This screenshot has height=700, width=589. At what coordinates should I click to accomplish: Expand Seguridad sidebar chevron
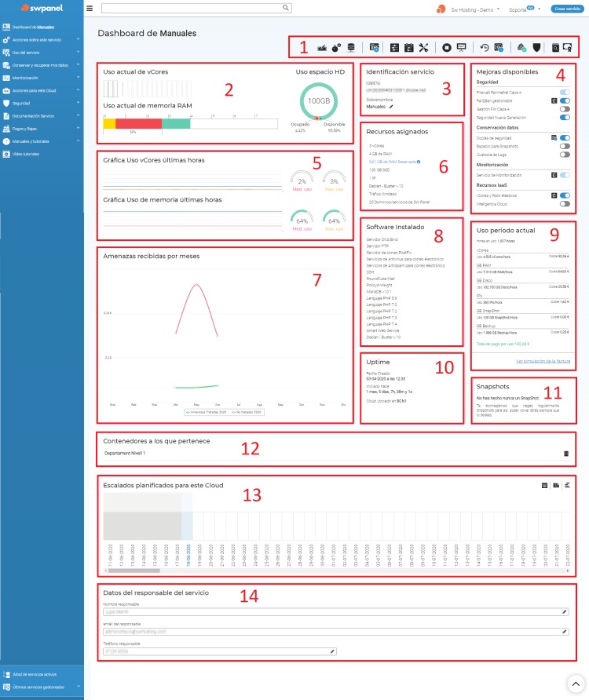(x=79, y=103)
